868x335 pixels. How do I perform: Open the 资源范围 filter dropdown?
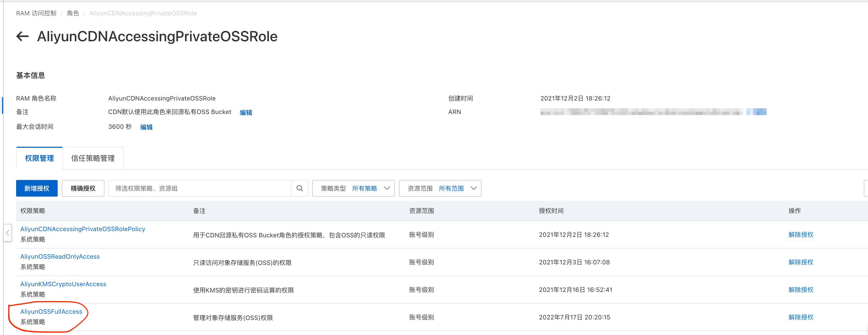440,188
